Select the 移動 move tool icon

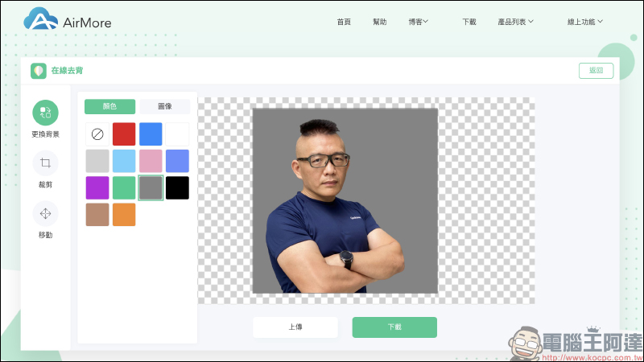coord(45,214)
